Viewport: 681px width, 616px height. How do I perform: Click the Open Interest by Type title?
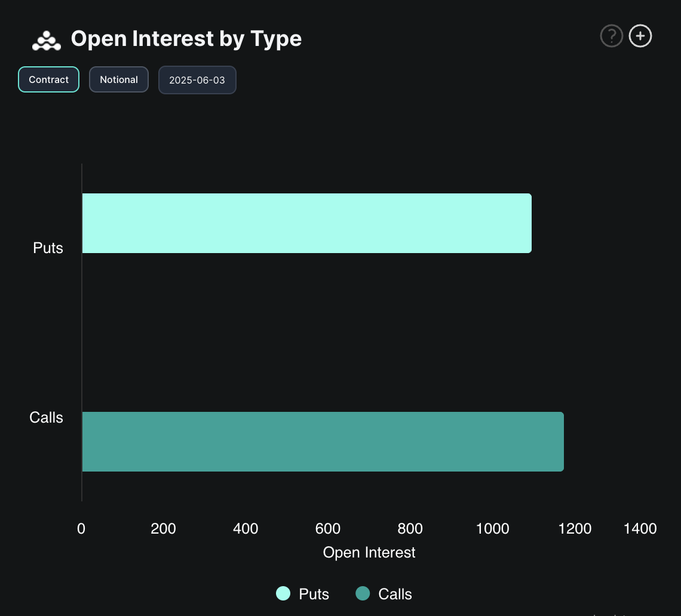pyautogui.click(x=186, y=39)
